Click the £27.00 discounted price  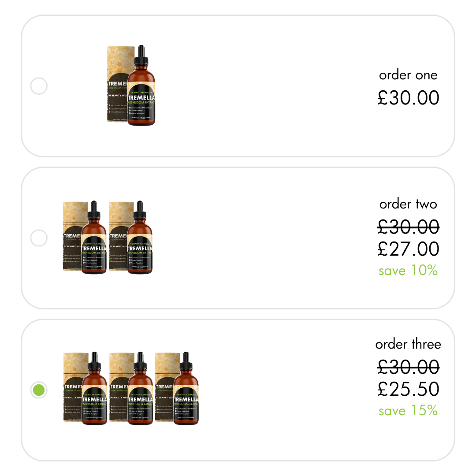tap(408, 249)
